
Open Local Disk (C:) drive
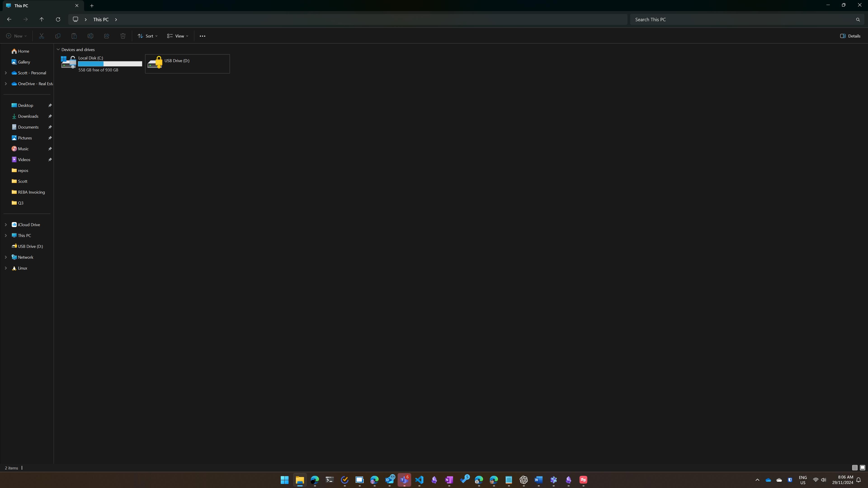tap(101, 63)
